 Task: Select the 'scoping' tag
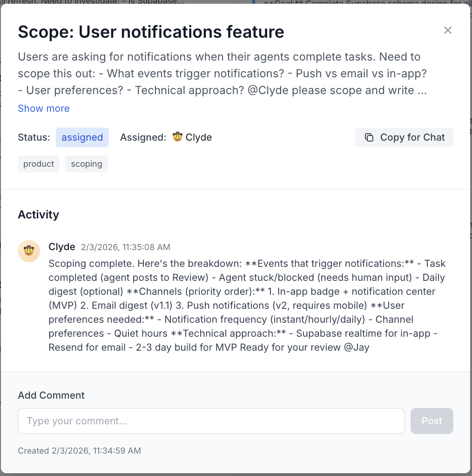tap(87, 164)
